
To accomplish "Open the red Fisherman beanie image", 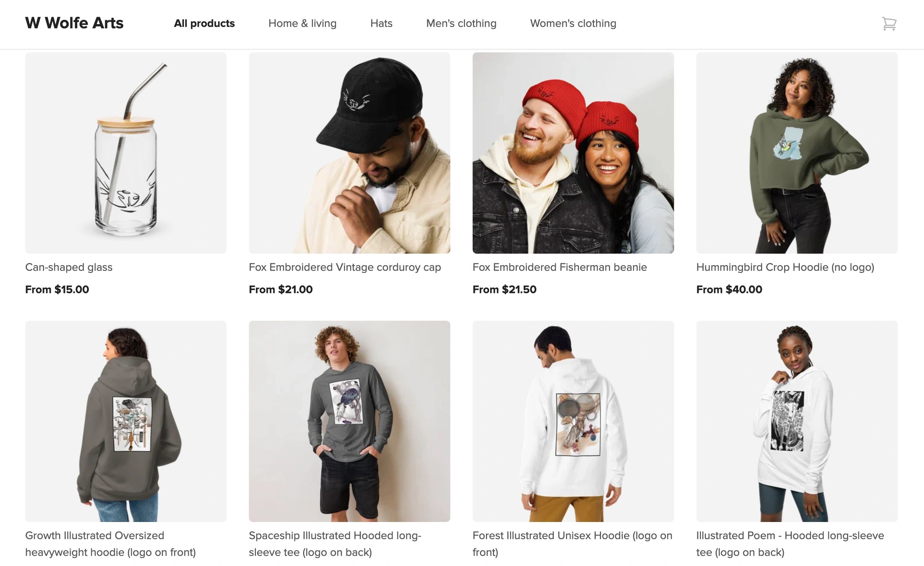I will click(572, 153).
